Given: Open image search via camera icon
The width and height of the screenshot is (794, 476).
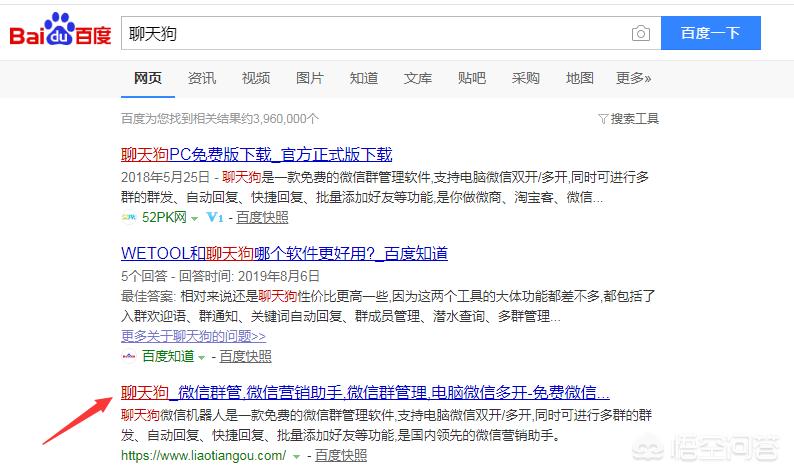Looking at the screenshot, I should [x=640, y=33].
